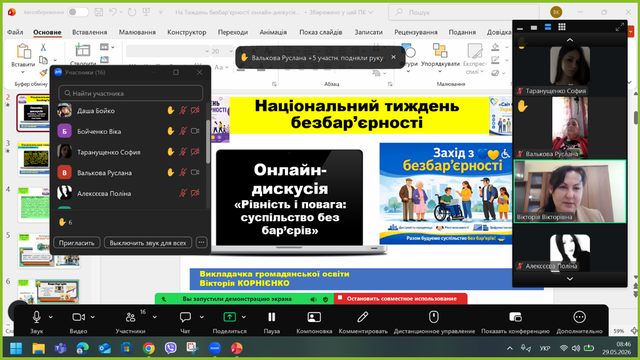The image size is (640, 360).
Task: Click the Redo icon in PowerPoint title bar
Action: coord(131,12)
